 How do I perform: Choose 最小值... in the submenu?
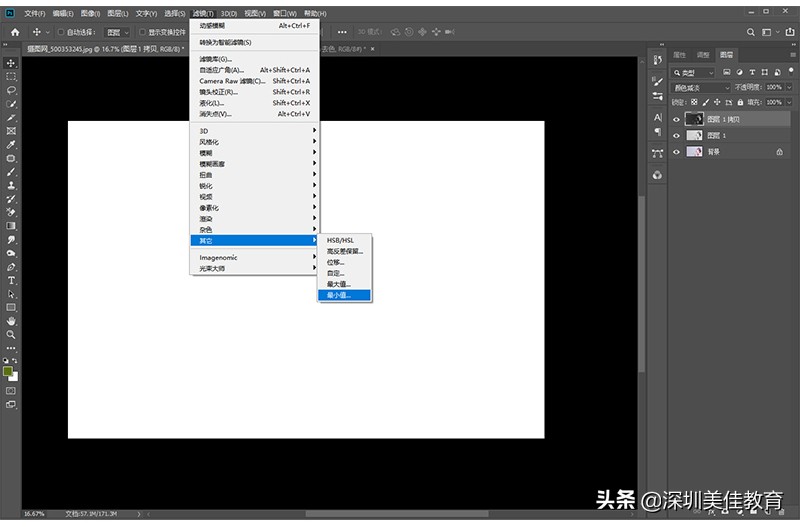click(x=344, y=295)
